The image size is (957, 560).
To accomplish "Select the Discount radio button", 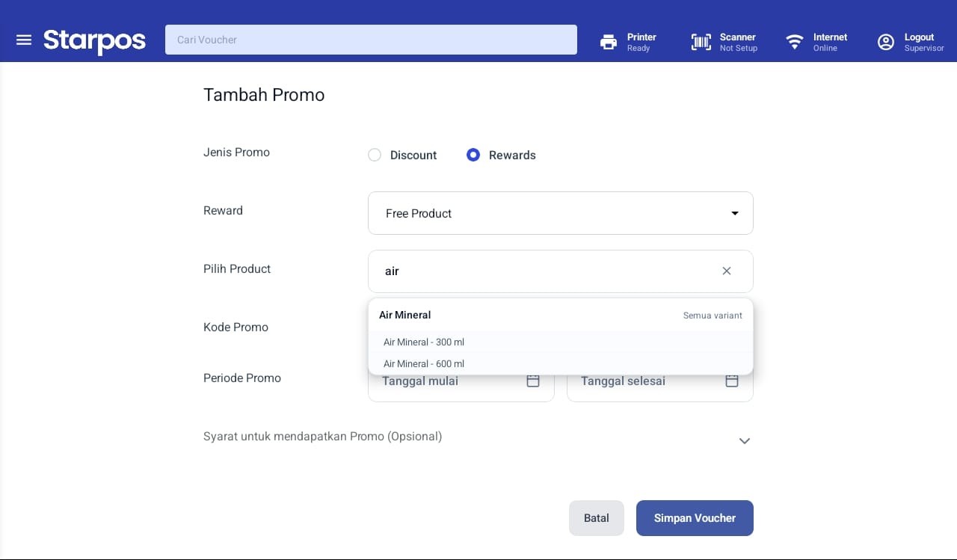I will (x=375, y=155).
